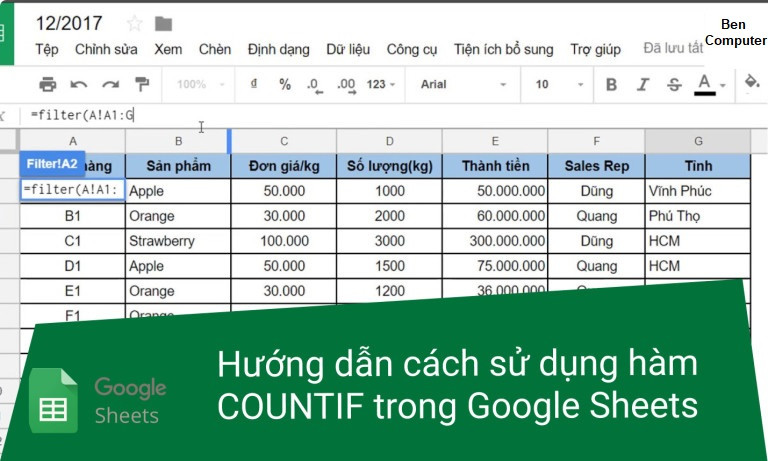This screenshot has width=768, height=461.
Task: Open the Dữ liệu menu
Action: pos(348,49)
